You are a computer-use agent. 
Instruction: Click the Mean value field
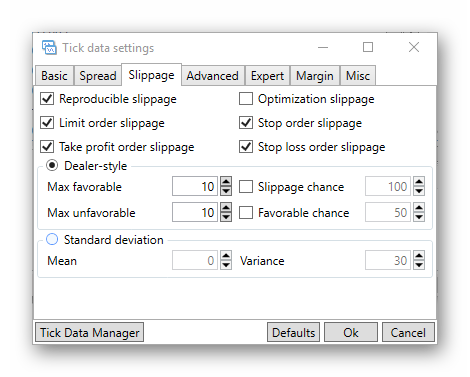(x=195, y=260)
